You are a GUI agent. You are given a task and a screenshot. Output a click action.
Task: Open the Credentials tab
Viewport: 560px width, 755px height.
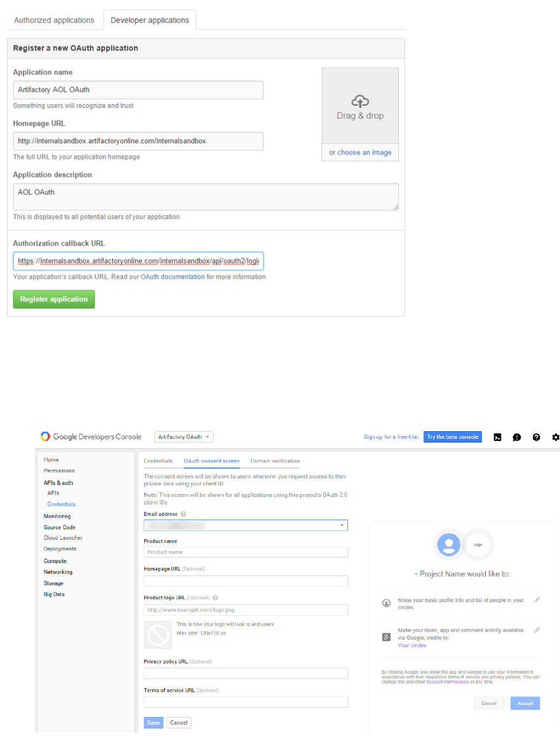(158, 461)
